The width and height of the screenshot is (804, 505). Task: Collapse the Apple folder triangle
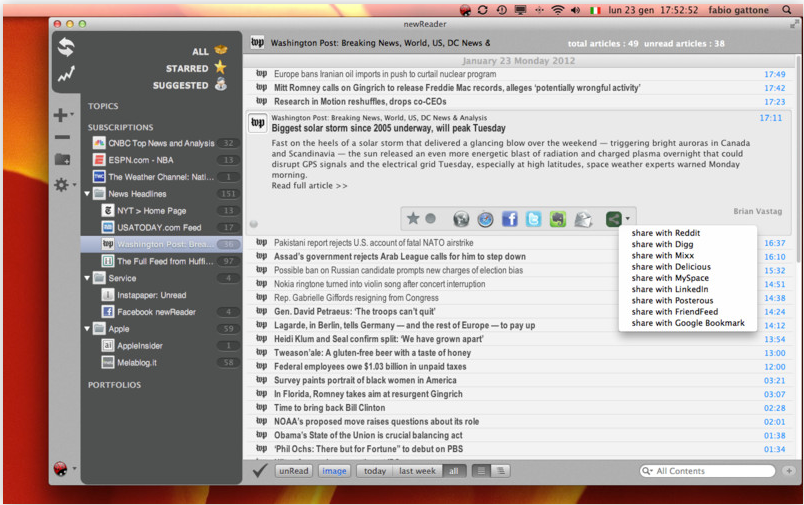tap(87, 329)
